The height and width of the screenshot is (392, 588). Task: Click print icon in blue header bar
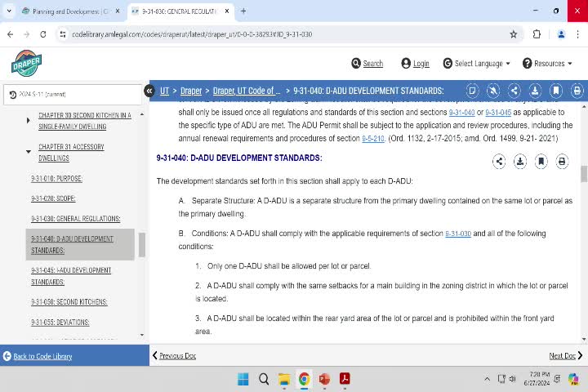[x=577, y=91]
